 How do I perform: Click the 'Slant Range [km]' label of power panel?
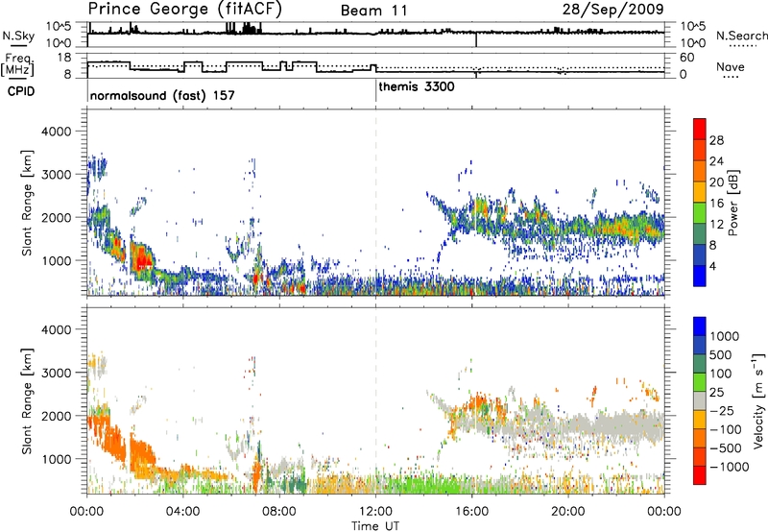click(27, 203)
